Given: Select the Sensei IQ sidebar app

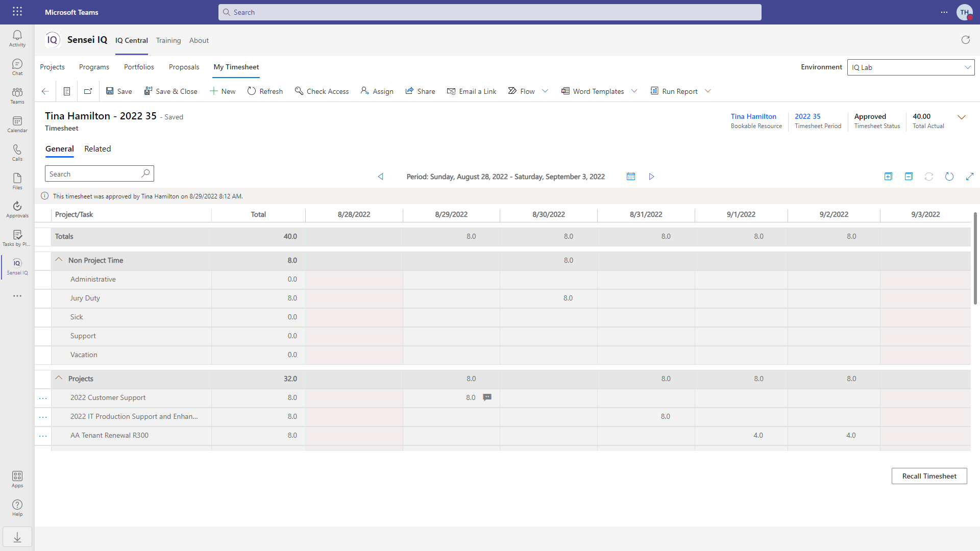Looking at the screenshot, I should coord(17,266).
